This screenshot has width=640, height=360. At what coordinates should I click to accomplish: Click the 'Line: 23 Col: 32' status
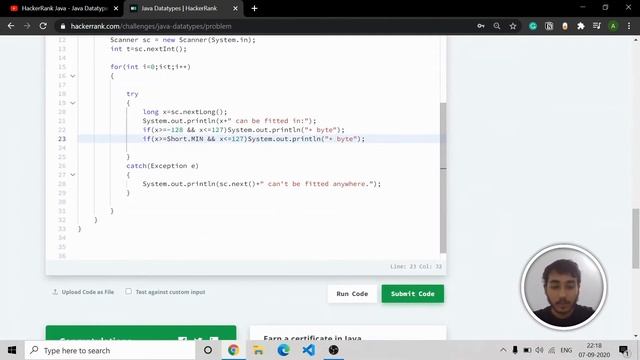[x=416, y=267]
